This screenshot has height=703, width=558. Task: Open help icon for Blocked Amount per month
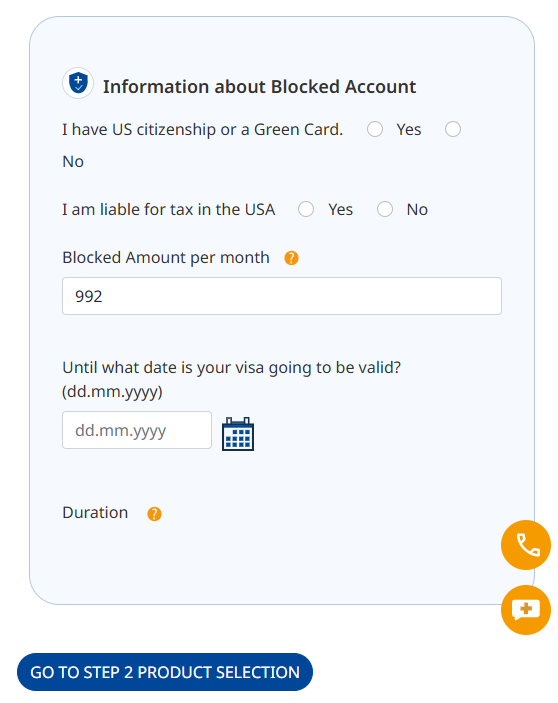291,258
